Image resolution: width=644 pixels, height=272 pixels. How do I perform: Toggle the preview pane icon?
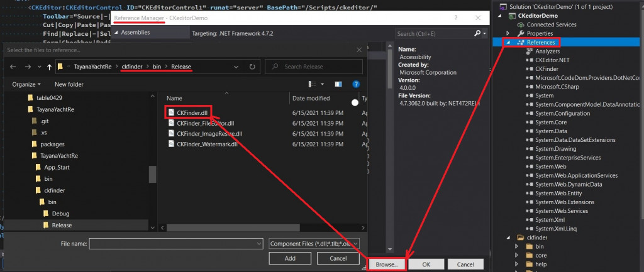coord(338,84)
